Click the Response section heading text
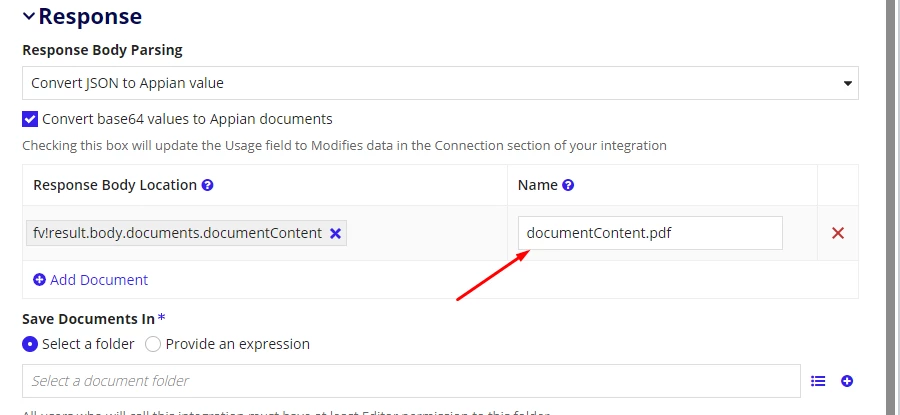The image size is (900, 415). pyautogui.click(x=90, y=16)
